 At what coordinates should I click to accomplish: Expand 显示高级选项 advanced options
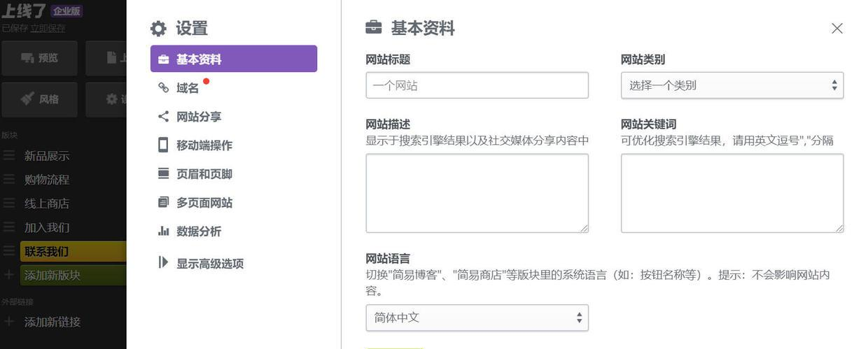point(209,264)
